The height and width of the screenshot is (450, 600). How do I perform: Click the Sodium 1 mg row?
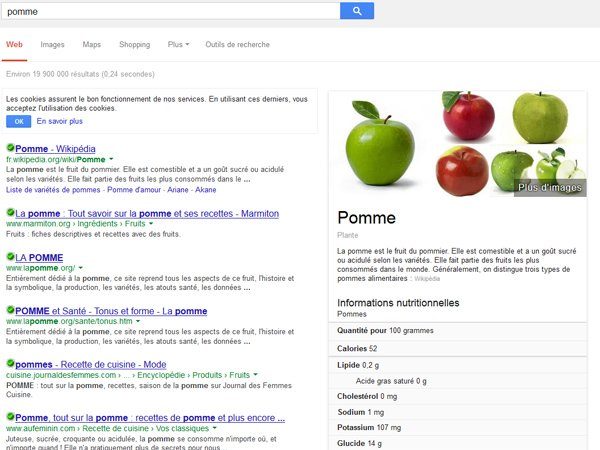458,412
